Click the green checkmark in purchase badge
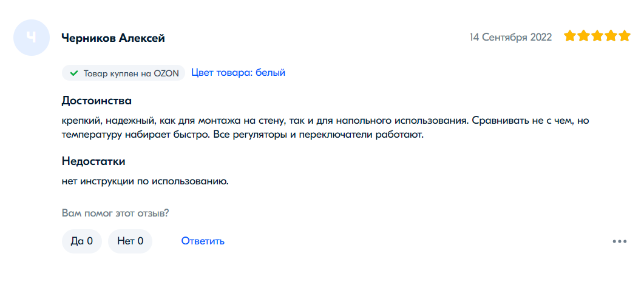 pos(74,73)
